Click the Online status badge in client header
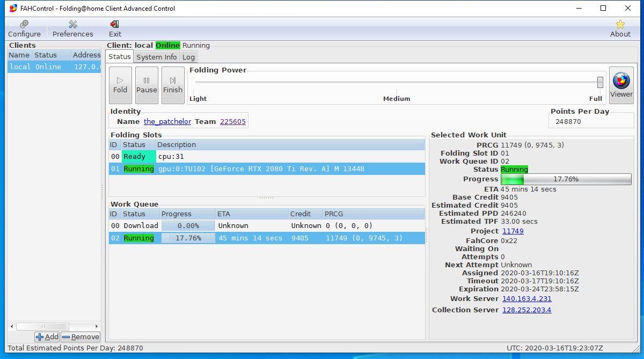This screenshot has width=644, height=359. click(167, 46)
